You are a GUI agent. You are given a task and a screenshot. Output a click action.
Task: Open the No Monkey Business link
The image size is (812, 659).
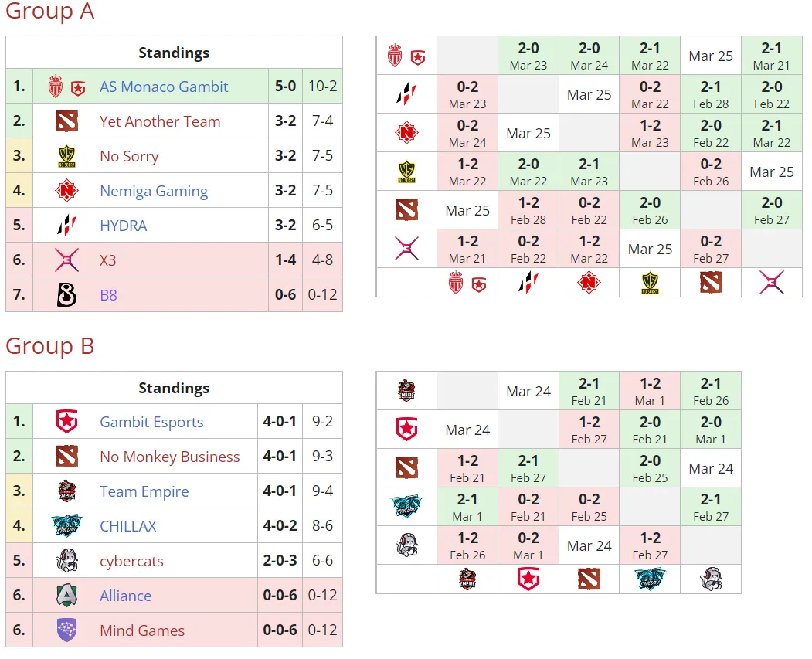pos(170,457)
